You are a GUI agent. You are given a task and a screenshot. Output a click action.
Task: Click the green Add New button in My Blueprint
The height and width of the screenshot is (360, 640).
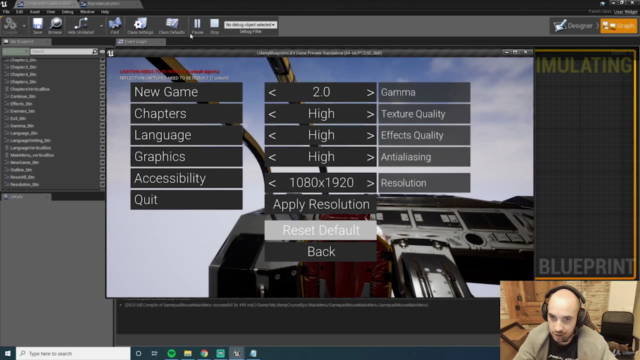pyautogui.click(x=15, y=51)
